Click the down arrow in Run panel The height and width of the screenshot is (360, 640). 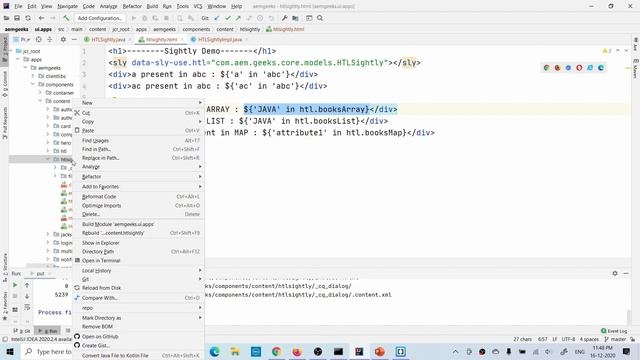(27, 296)
